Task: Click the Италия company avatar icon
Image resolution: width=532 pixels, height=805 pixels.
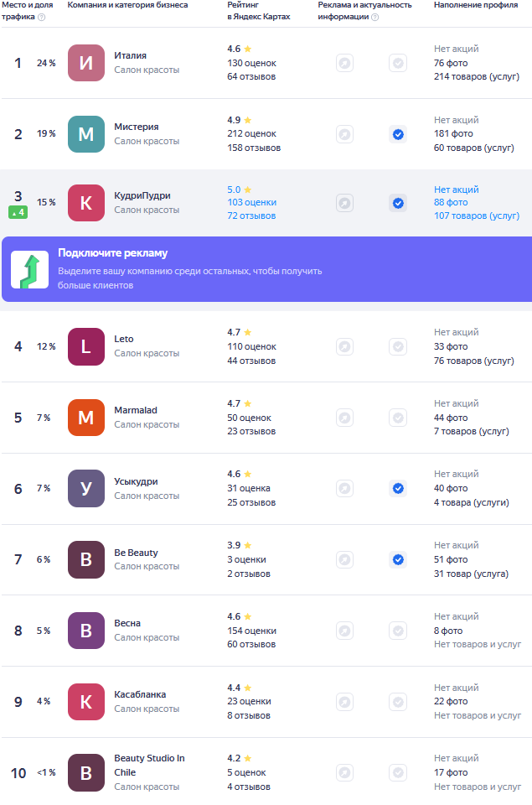Action: point(86,63)
